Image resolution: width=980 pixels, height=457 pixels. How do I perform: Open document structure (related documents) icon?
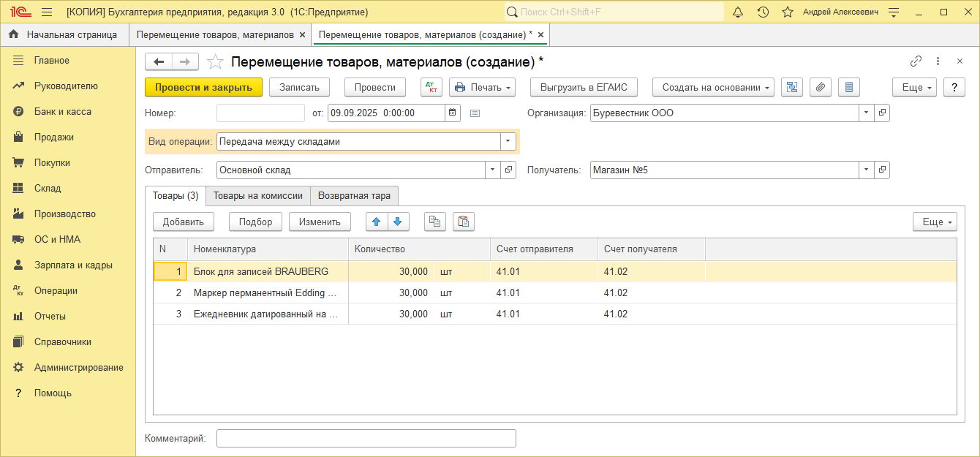click(792, 87)
